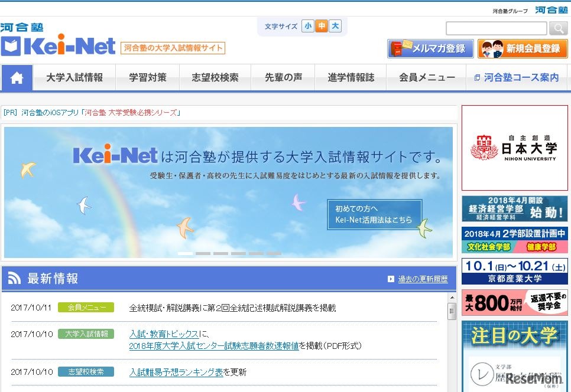Image resolution: width=571 pixels, height=392 pixels.
Task: Open the 志望校検索 tab
Action: 215,77
